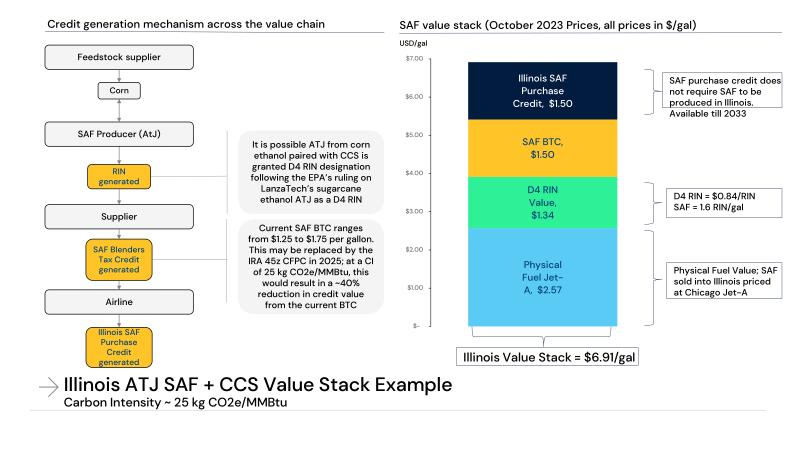Click the yellow RIN generated box
Viewport: 800px width, 450px height.
pyautogui.click(x=119, y=177)
